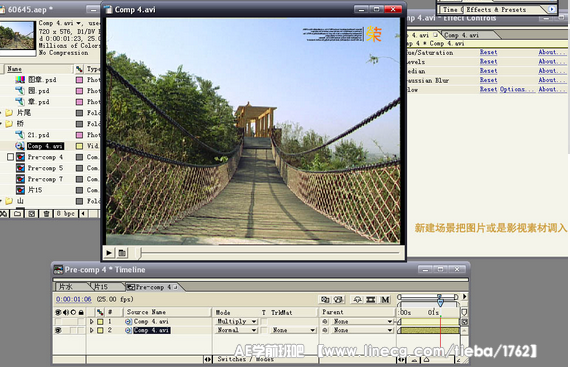Sort project items by the Name column
The width and height of the screenshot is (570, 368).
tap(38, 69)
